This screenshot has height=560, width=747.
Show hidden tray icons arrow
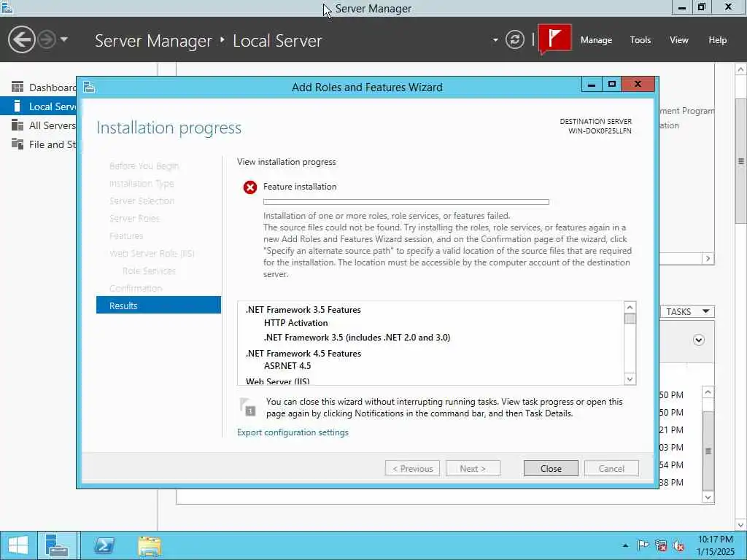click(625, 545)
